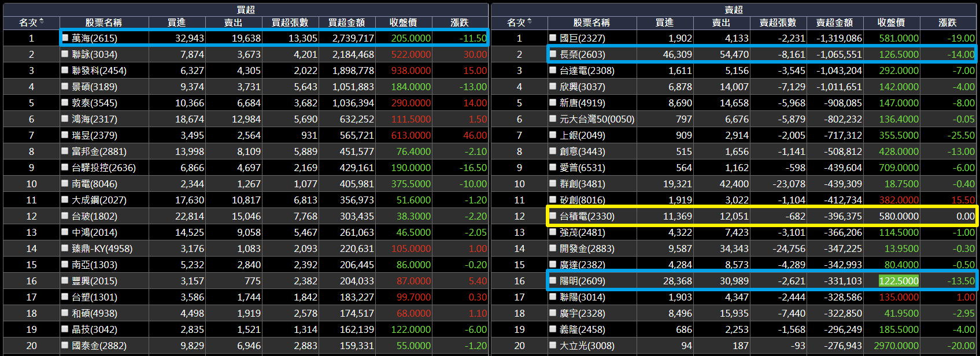Select 新唐(4919) stock

582,103
